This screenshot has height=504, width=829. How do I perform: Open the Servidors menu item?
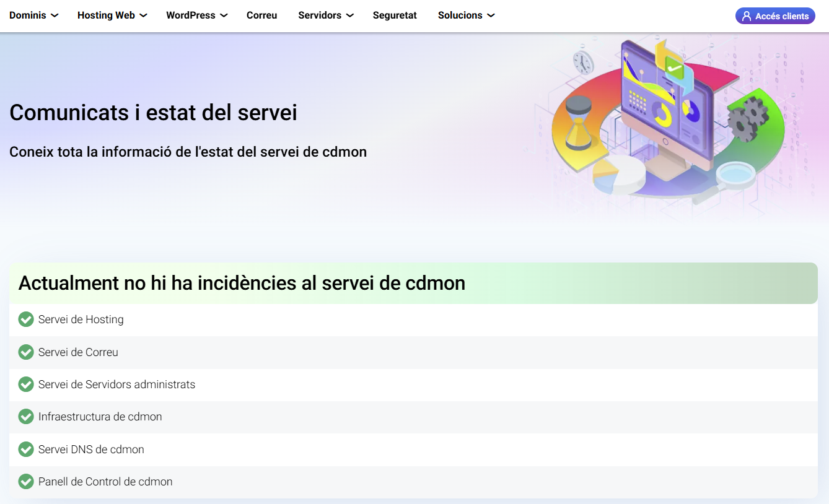pos(320,15)
